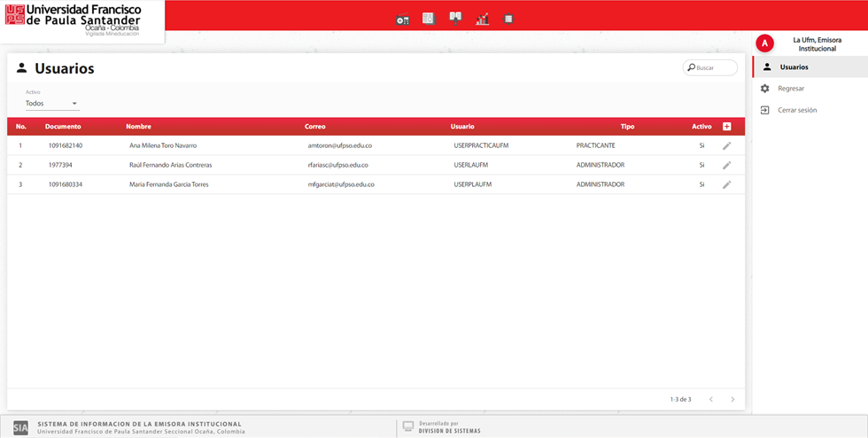This screenshot has height=438, width=868.
Task: Select Usuarios in the side menu
Action: (794, 67)
